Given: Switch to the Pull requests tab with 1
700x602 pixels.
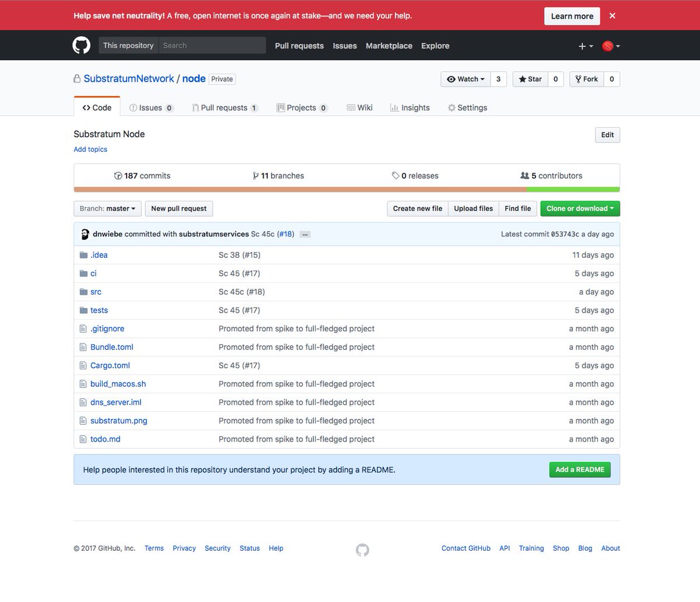Looking at the screenshot, I should pos(225,108).
